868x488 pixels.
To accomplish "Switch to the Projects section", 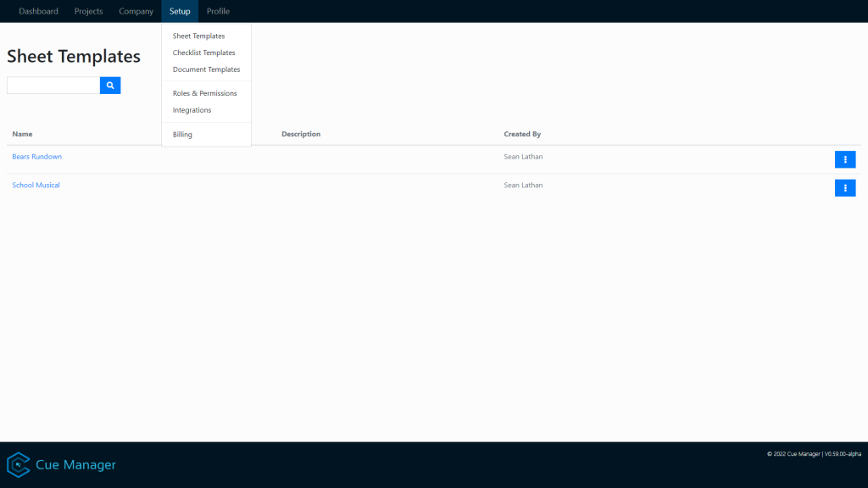I will click(88, 11).
